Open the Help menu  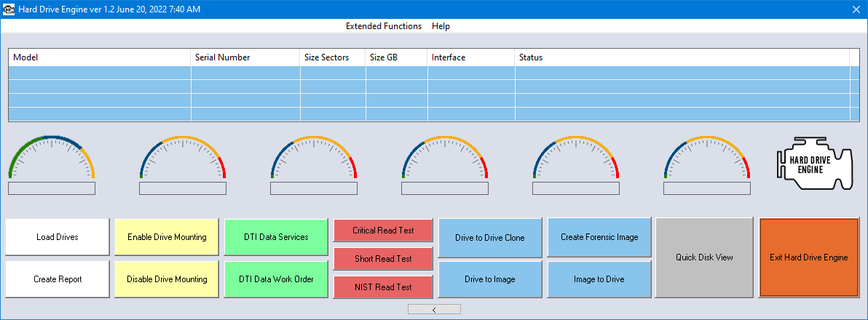coord(441,26)
